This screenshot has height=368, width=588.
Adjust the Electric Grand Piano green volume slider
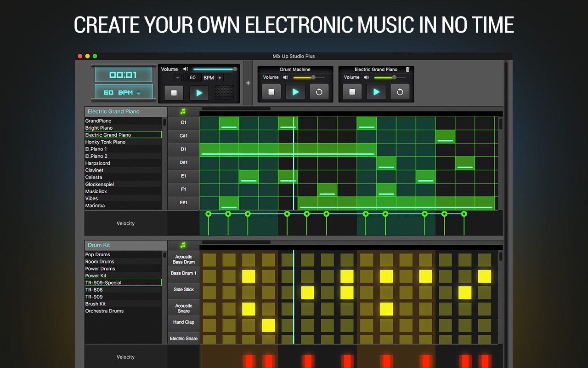click(x=390, y=77)
